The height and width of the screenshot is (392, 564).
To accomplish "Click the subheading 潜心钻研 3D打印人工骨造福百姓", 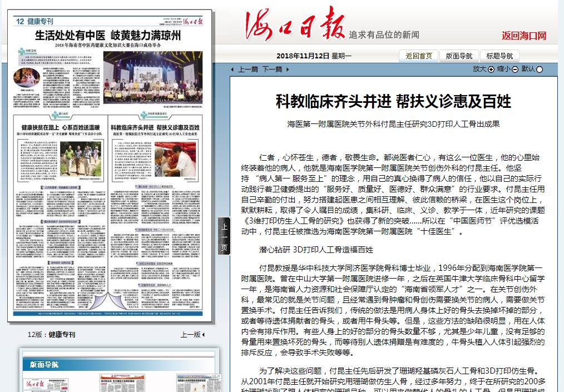I will pos(316,250).
